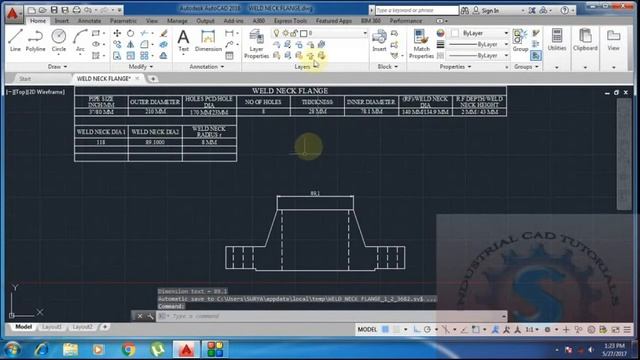Toggle 2D object snap in status bar

click(476, 329)
